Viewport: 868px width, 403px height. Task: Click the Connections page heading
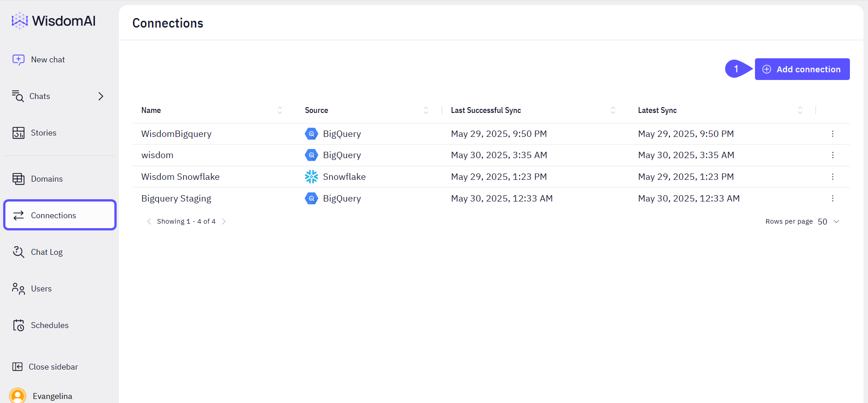[x=168, y=23]
